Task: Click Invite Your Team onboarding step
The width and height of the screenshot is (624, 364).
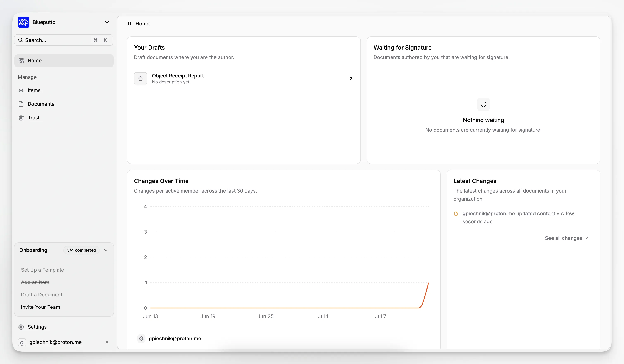Action: (41, 307)
